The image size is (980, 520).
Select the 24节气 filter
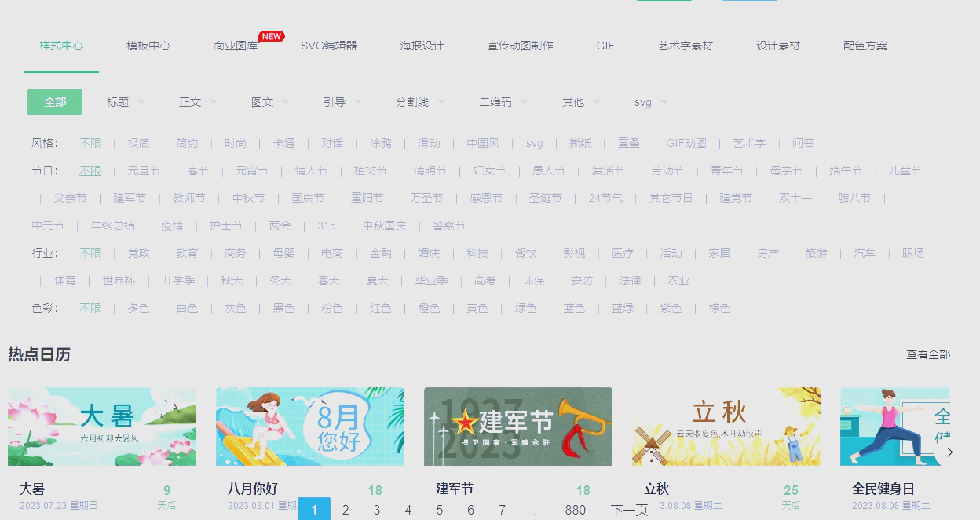(x=605, y=198)
